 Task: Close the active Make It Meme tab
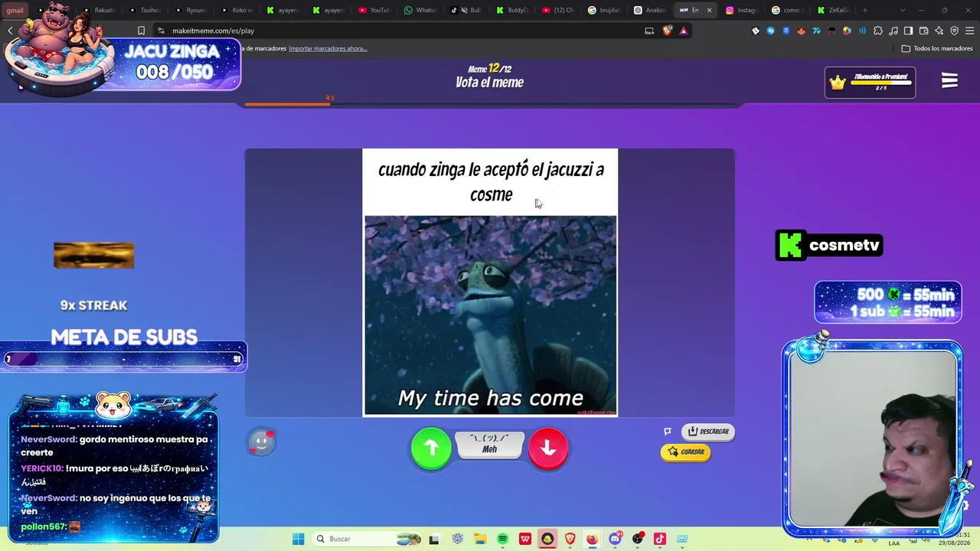pos(709,10)
